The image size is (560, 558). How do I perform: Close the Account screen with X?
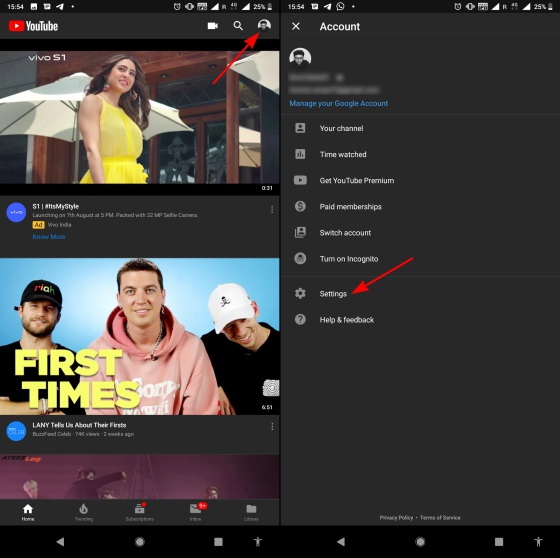[296, 26]
